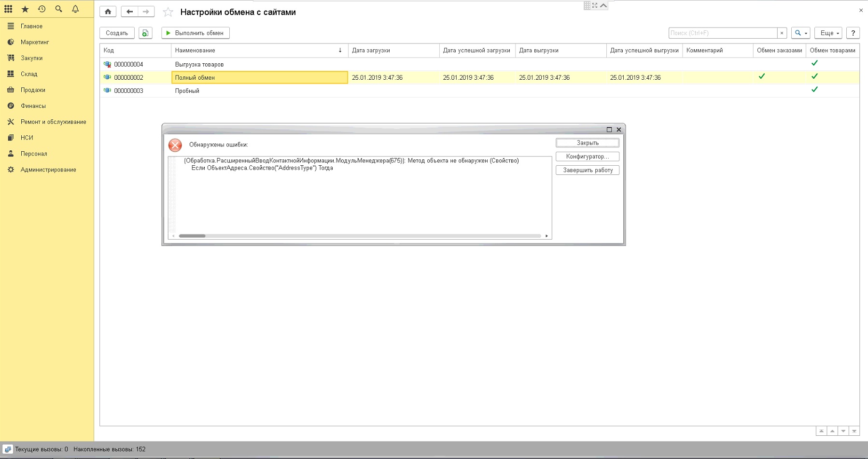Toggle Обмен товарами check for Выгрузка товаров
The width and height of the screenshot is (868, 459).
click(x=814, y=63)
